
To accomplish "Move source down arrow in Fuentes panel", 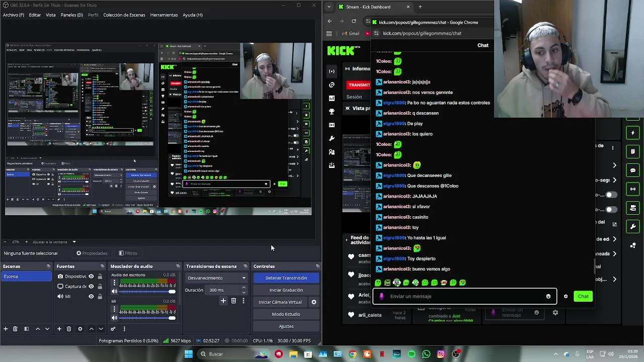I will [101, 329].
